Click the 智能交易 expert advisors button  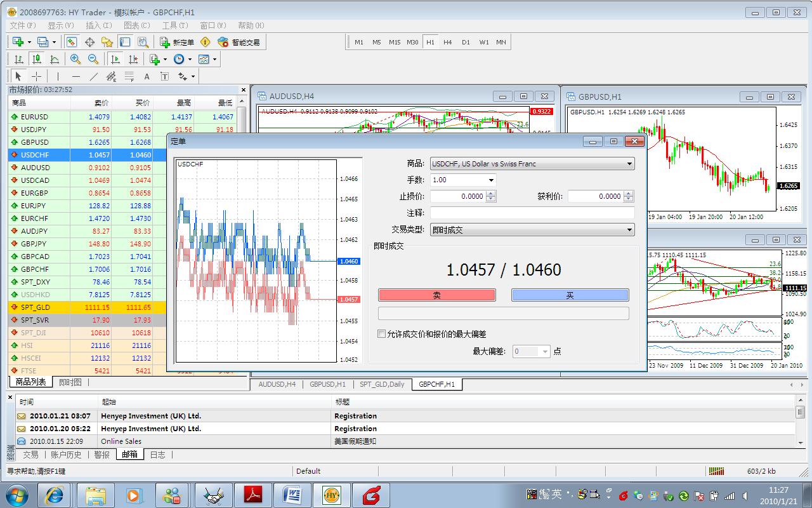tap(239, 42)
